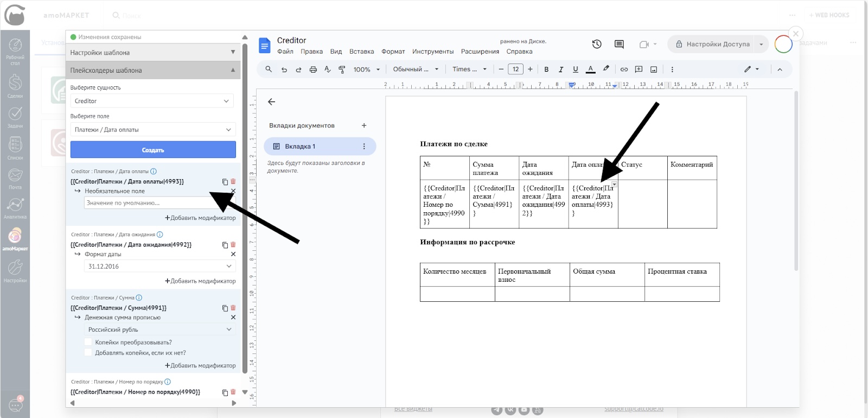This screenshot has height=418, width=868.
Task: Open the Инструменты menu
Action: tap(433, 52)
